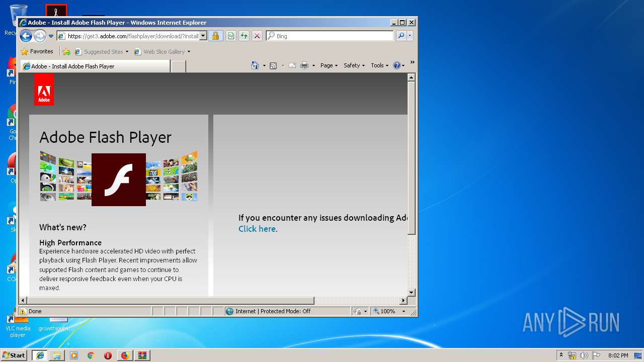The height and width of the screenshot is (362, 644).
Task: Click the horizontal scrollbar left arrow
Action: (x=23, y=301)
